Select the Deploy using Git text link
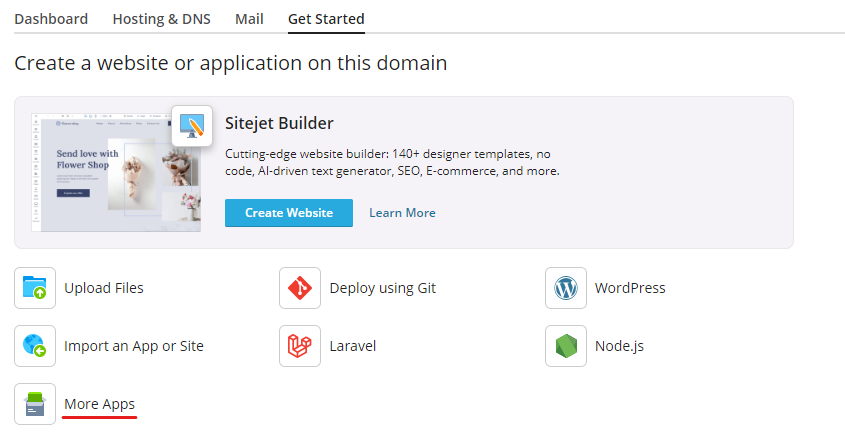Screen dimensions: 845x437 (382, 288)
